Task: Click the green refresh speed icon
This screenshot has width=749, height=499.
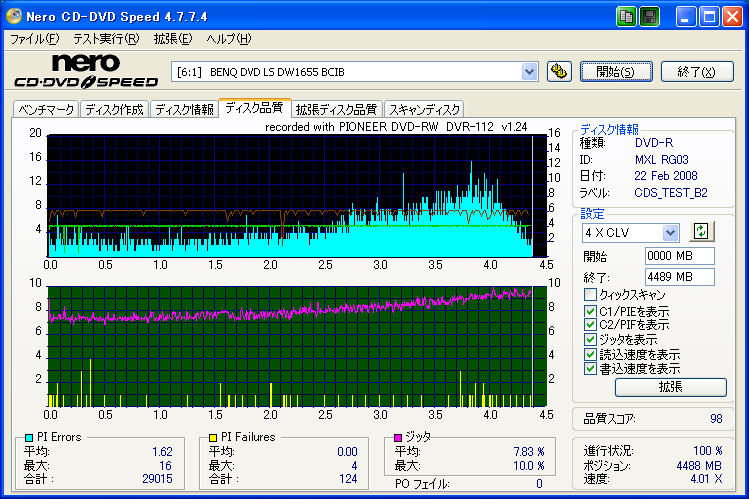Action: 701,232
